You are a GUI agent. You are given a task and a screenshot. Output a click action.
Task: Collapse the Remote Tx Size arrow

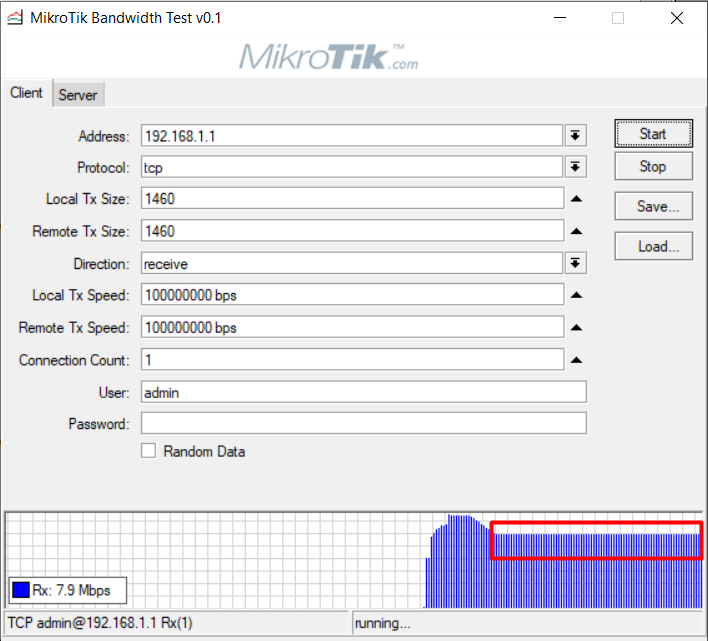click(x=576, y=231)
